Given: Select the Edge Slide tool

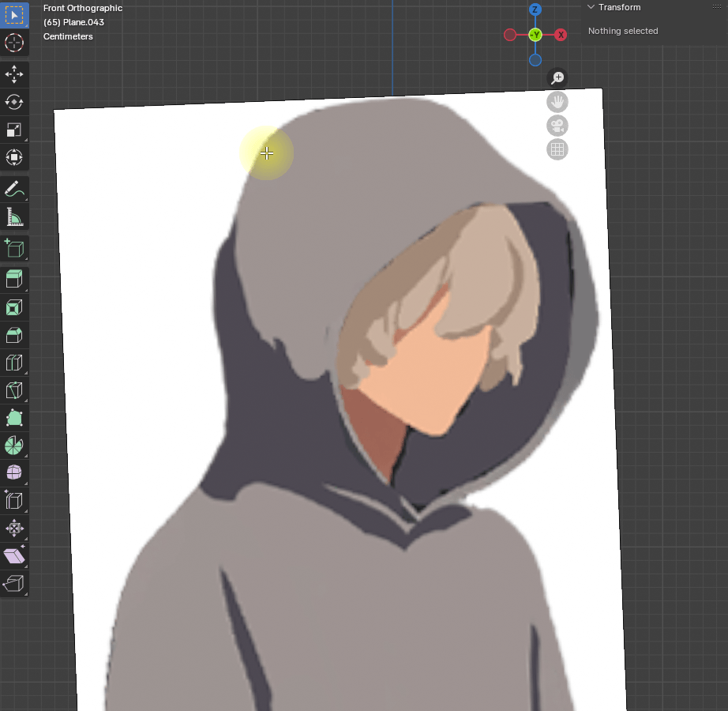Looking at the screenshot, I should 14,501.
